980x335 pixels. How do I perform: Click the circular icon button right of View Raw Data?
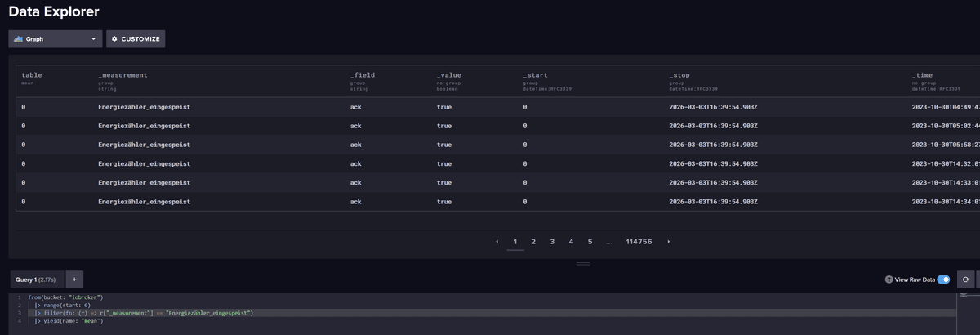coord(965,279)
